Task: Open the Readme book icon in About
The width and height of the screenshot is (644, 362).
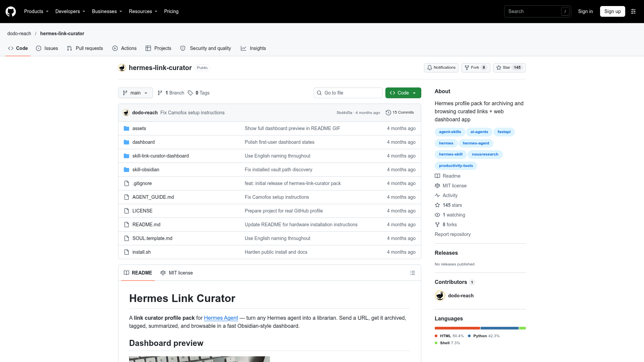Action: pos(437,176)
